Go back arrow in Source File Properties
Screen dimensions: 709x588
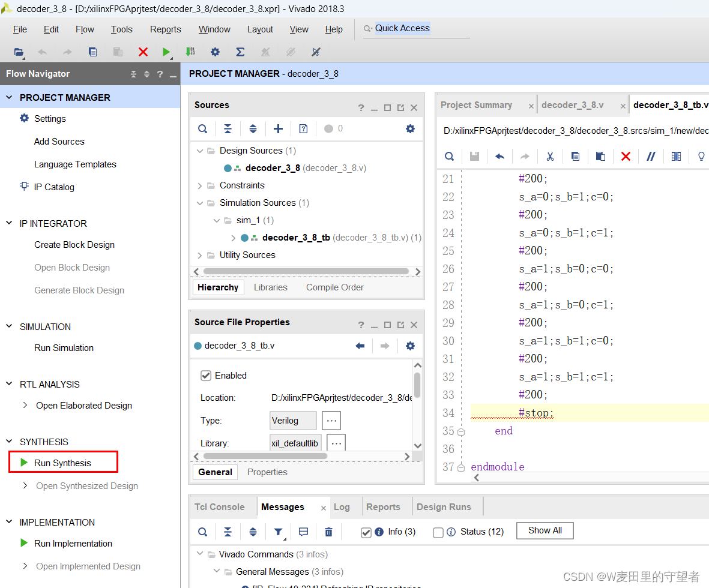(360, 346)
